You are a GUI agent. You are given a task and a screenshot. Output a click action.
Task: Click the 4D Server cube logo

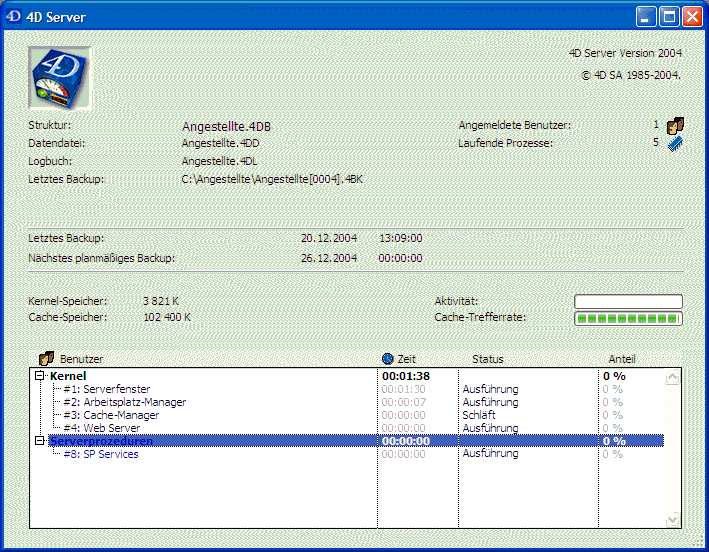pyautogui.click(x=60, y=77)
